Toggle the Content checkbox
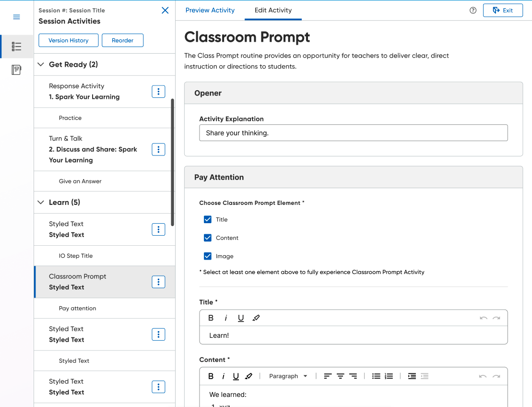The image size is (532, 407). coord(208,238)
